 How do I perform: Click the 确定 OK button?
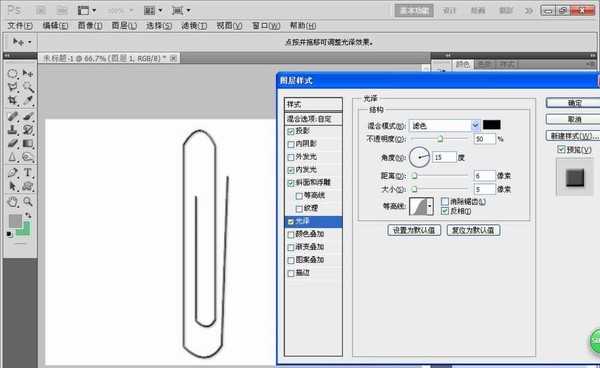pos(574,103)
